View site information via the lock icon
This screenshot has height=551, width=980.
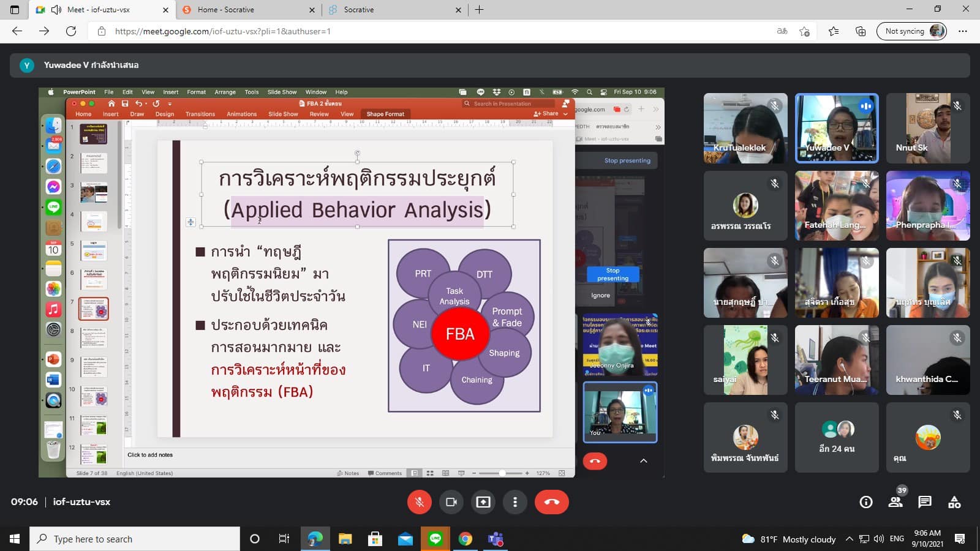tap(102, 31)
